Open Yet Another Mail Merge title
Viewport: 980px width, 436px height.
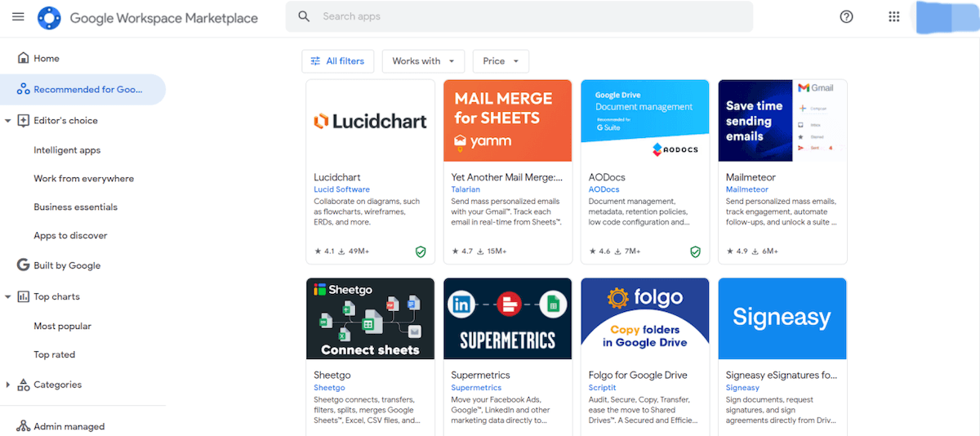(507, 177)
